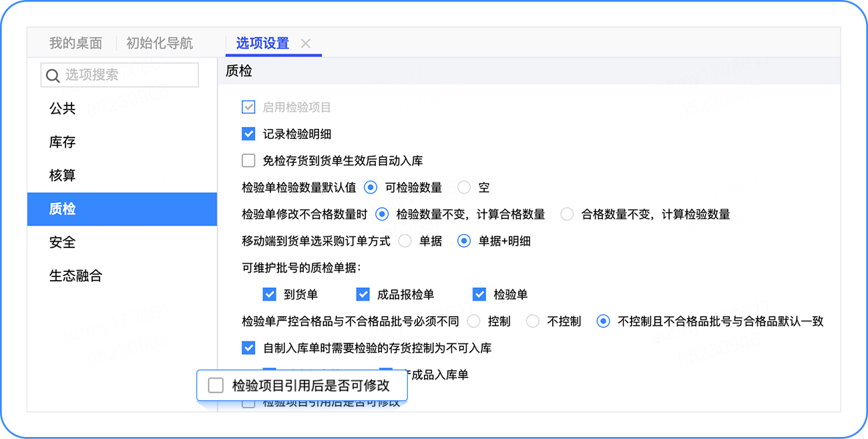Select the 空 radio option
This screenshot has height=439, width=868.
[x=464, y=188]
